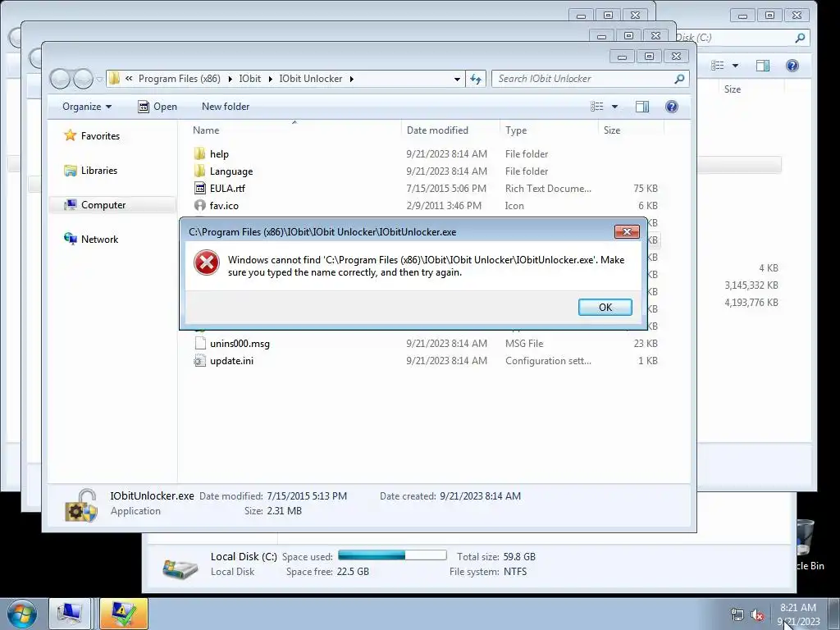Toggle preview pane in back Local Disk window

tap(762, 66)
